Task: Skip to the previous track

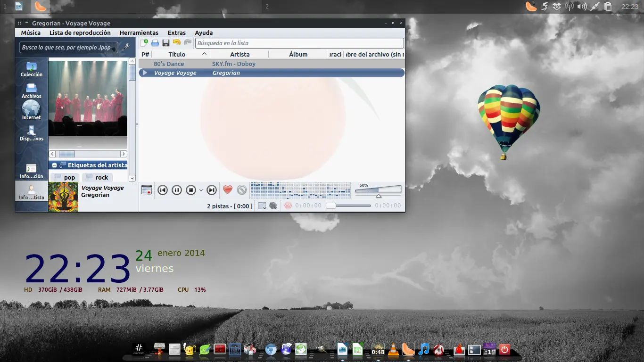Action: [163, 190]
